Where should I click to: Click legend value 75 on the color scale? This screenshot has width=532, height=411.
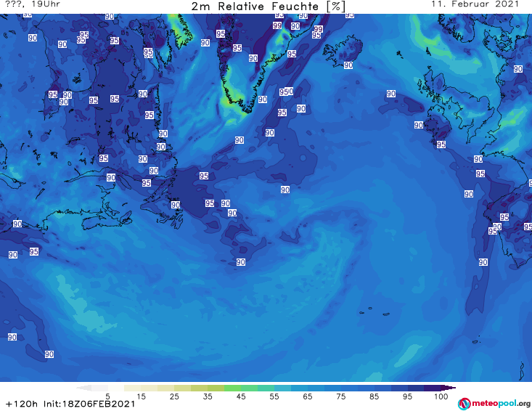[340, 396]
